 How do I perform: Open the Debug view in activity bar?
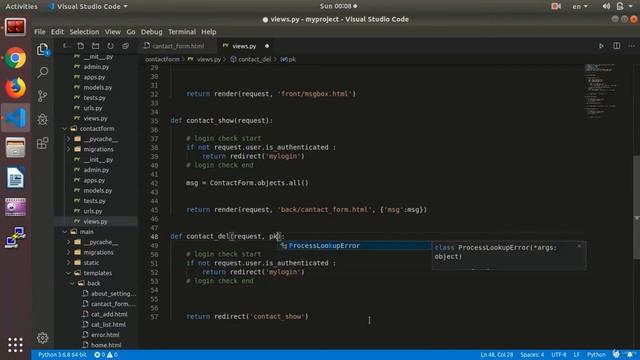(42, 120)
